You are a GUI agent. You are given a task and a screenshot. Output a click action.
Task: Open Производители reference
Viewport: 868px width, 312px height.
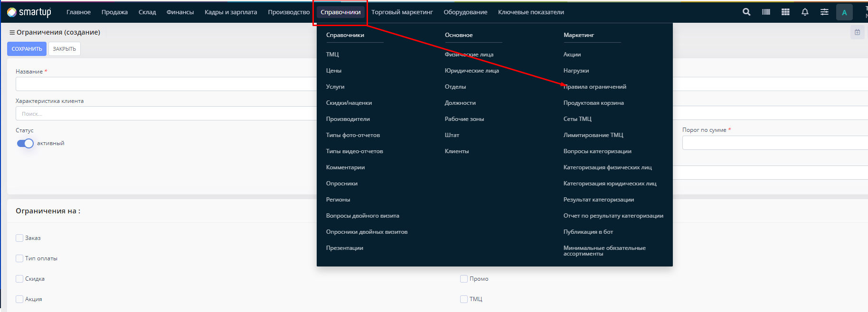click(x=348, y=119)
